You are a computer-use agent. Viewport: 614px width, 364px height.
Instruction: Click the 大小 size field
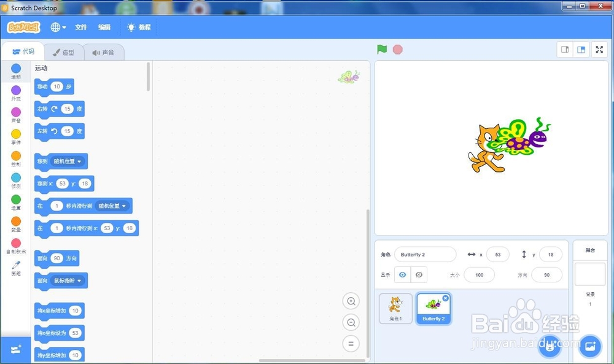480,275
